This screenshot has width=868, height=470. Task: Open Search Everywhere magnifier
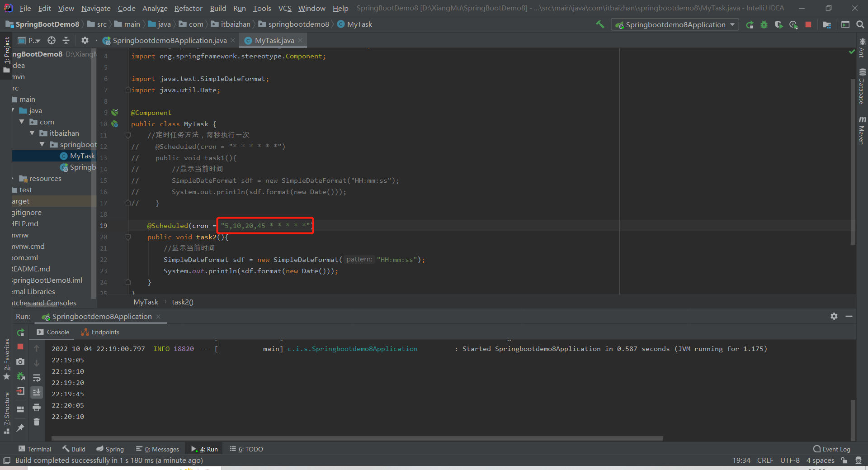(860, 25)
